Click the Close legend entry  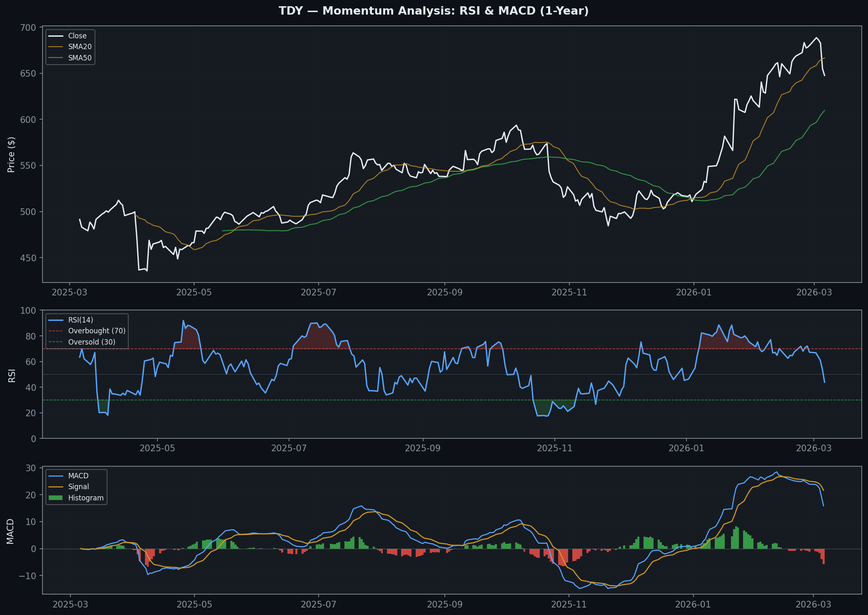[x=77, y=36]
